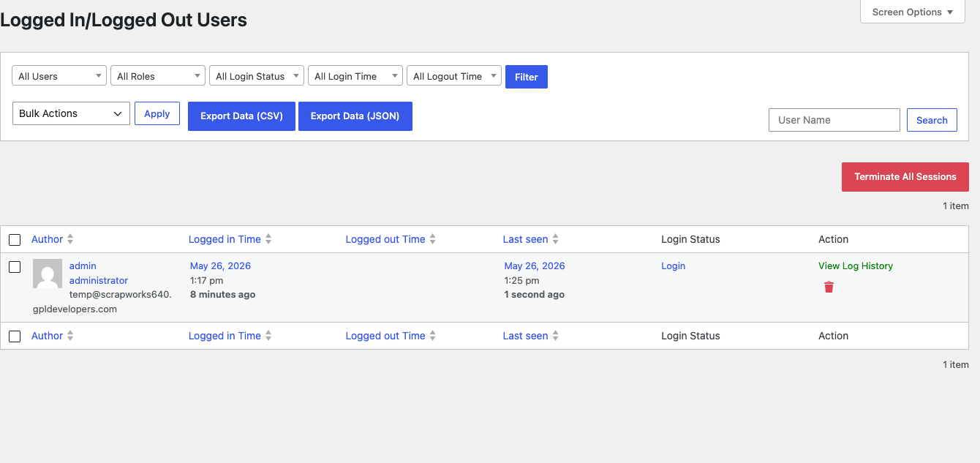Sort arrows next to footer Logged out Time

(x=432, y=336)
